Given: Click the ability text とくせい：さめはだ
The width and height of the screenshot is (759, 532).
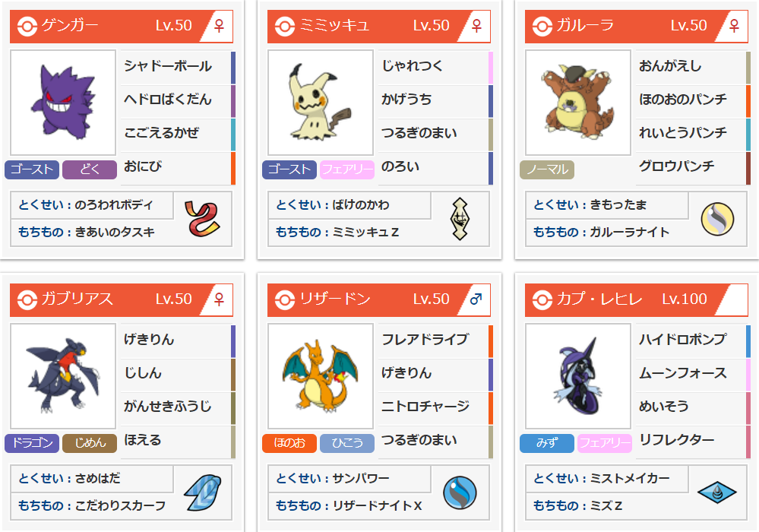Looking at the screenshot, I should pos(69,478).
